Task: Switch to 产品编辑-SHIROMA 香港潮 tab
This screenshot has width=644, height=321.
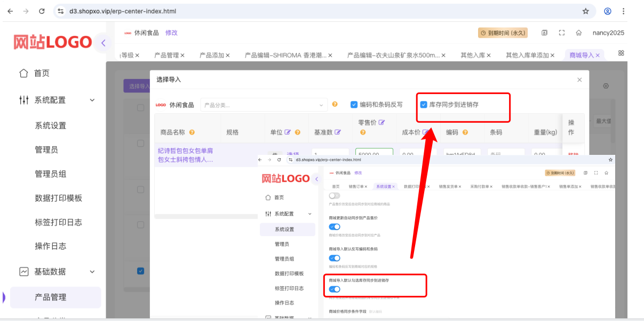Action: 285,55
